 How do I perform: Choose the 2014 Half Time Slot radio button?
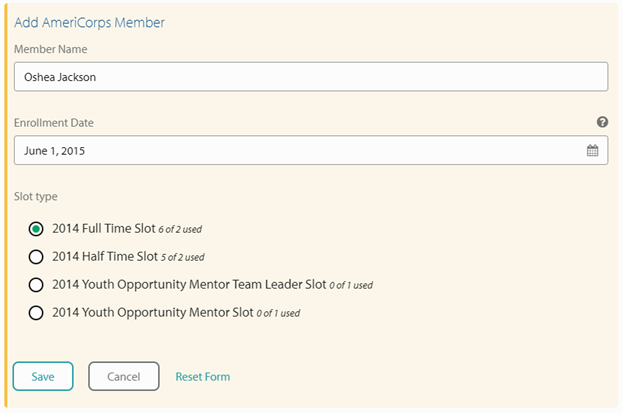pos(37,257)
